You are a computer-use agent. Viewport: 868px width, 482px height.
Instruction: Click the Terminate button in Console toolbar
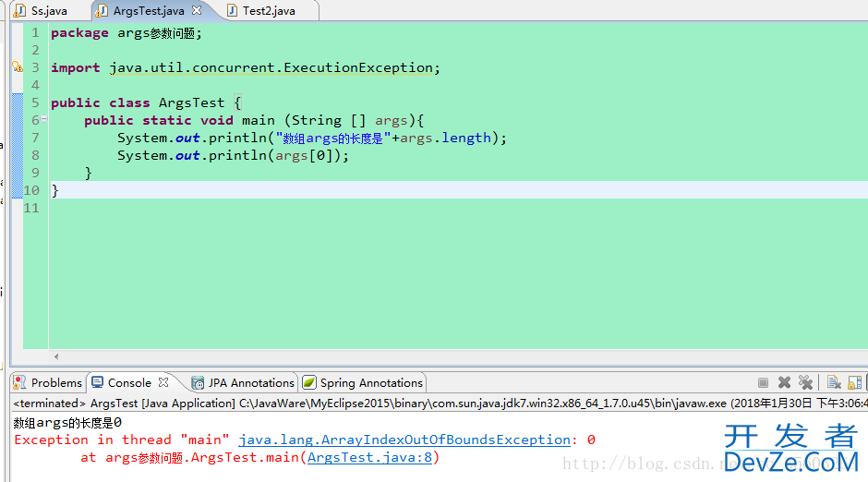coord(763,382)
